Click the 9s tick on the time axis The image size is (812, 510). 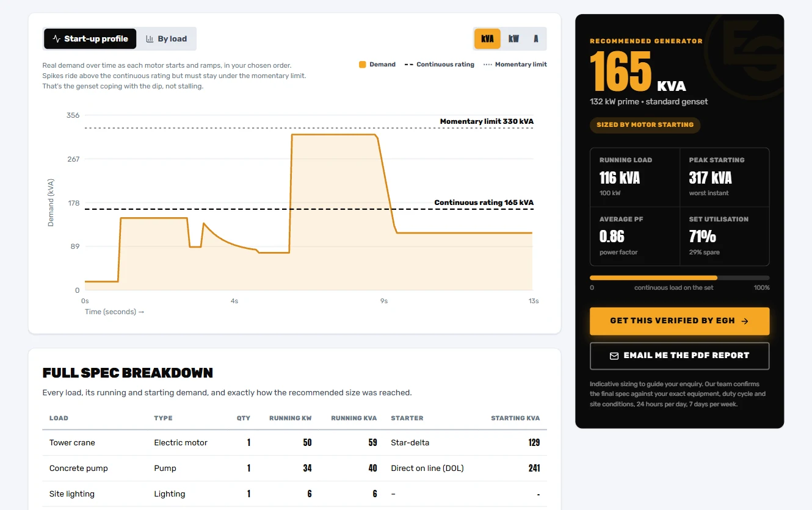pos(383,301)
